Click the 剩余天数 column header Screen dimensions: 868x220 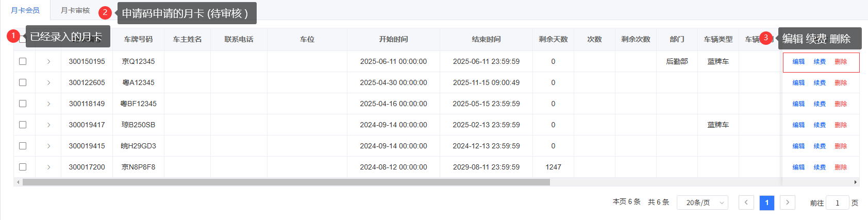tap(553, 39)
